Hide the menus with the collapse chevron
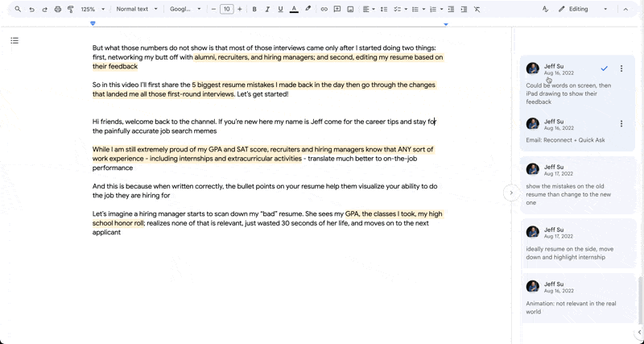644x344 pixels. coord(625,9)
